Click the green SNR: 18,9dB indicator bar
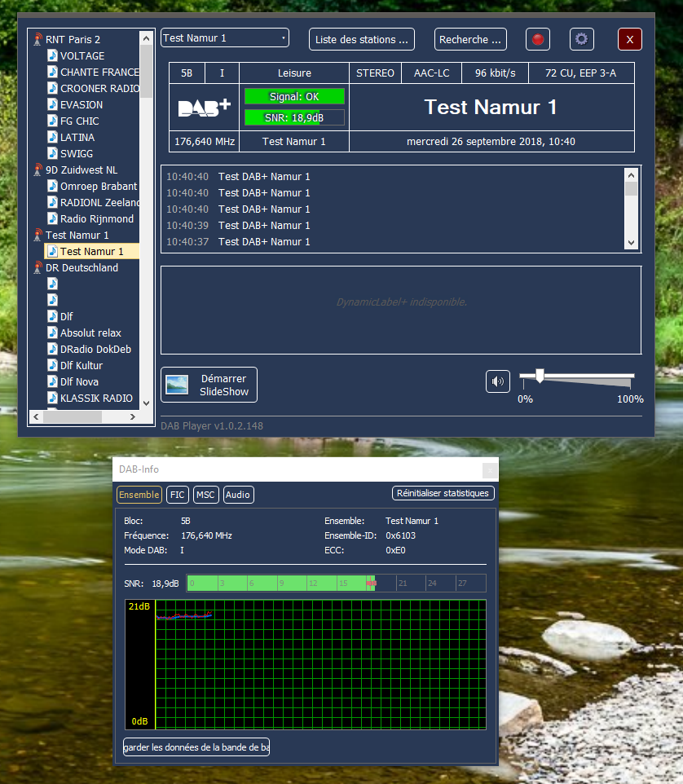Viewport: 683px width, 784px height. coord(294,117)
